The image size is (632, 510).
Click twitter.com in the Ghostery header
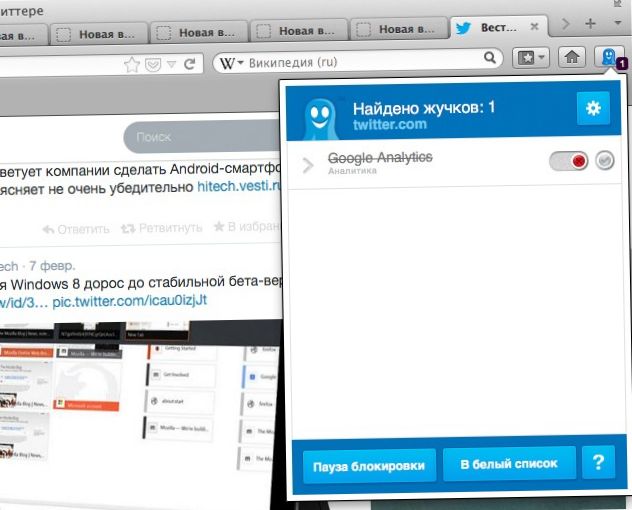coord(390,124)
